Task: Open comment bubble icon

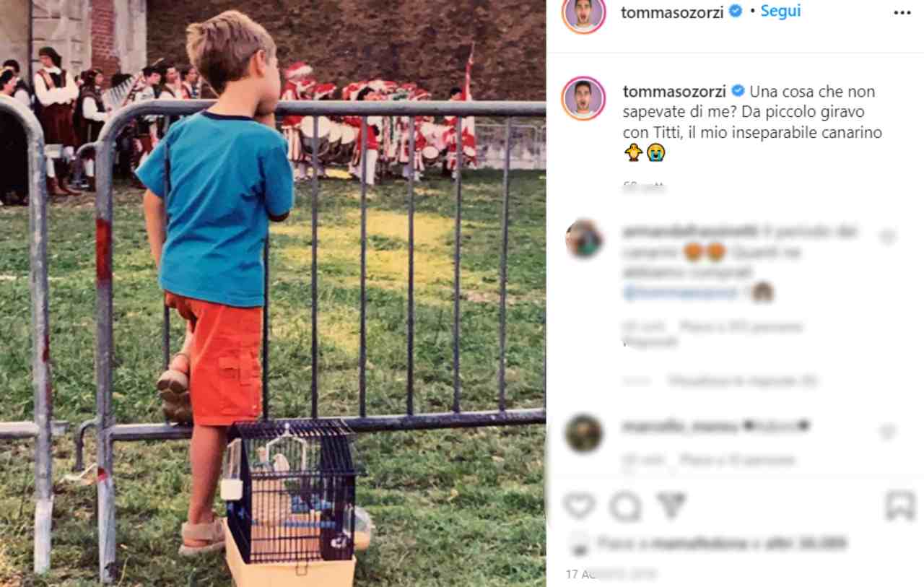Action: 625,506
